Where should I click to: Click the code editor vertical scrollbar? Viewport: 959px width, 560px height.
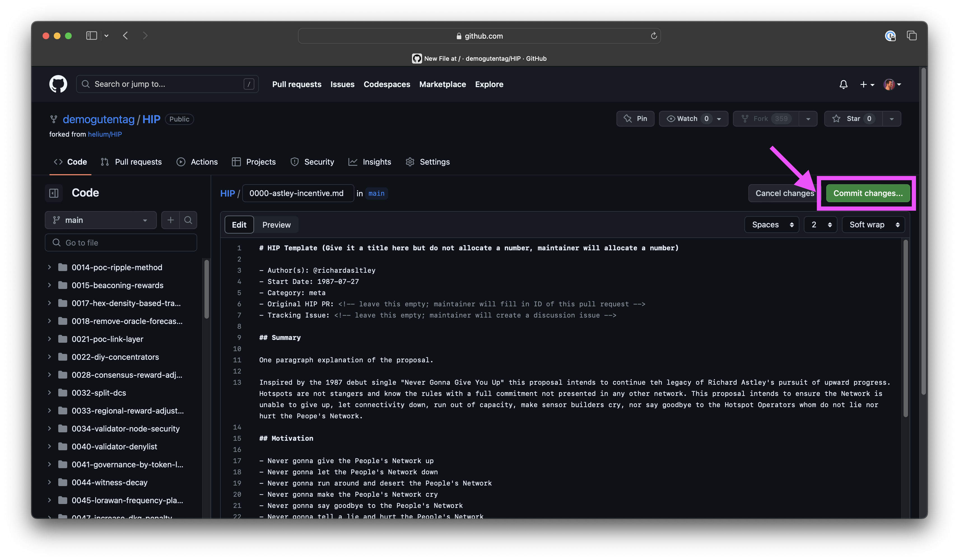tap(905, 327)
